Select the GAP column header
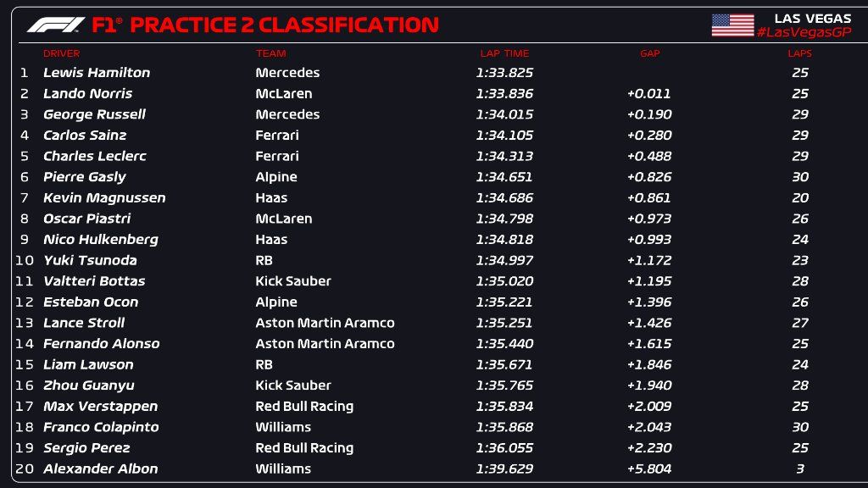Viewport: 868px width, 488px height. coord(650,53)
